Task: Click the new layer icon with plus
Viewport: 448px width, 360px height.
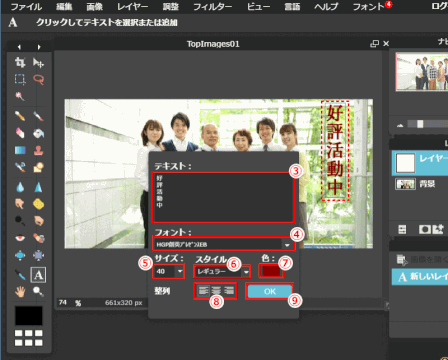Action: tap(438, 229)
